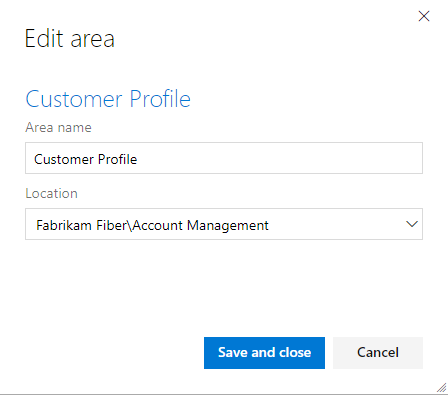
Task: Select the Fabrikam Fiber\Account Management location value
Action: [x=152, y=225]
